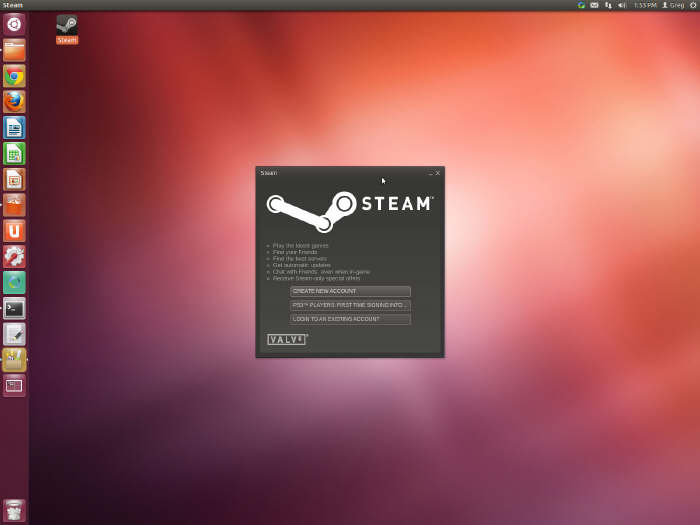The image size is (700, 525).
Task: Open the Terminal from the launcher
Action: pyautogui.click(x=14, y=308)
